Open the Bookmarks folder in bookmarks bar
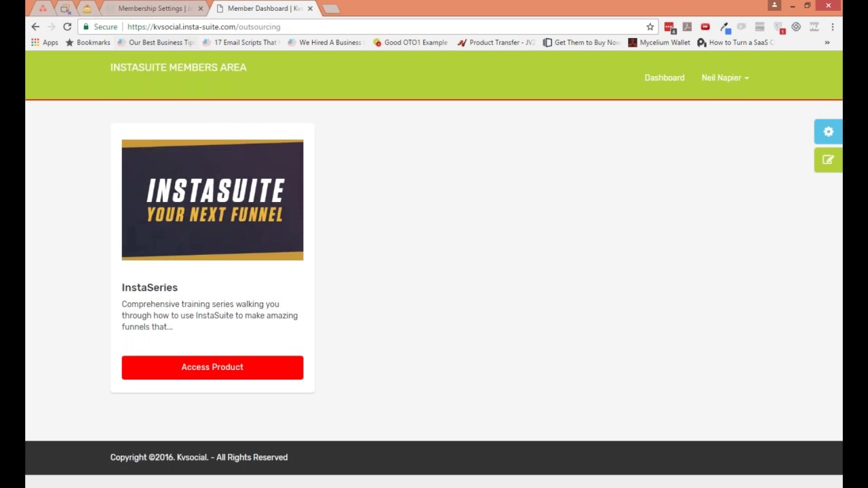The width and height of the screenshot is (868, 488). (x=87, y=42)
